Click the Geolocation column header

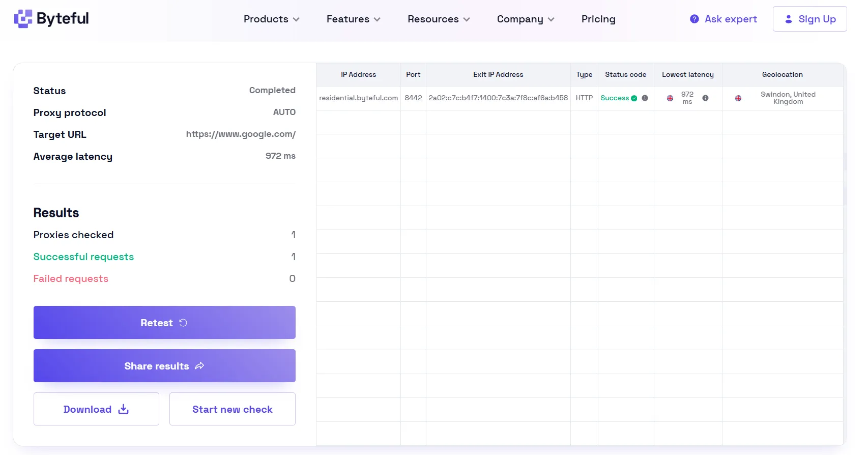(782, 74)
